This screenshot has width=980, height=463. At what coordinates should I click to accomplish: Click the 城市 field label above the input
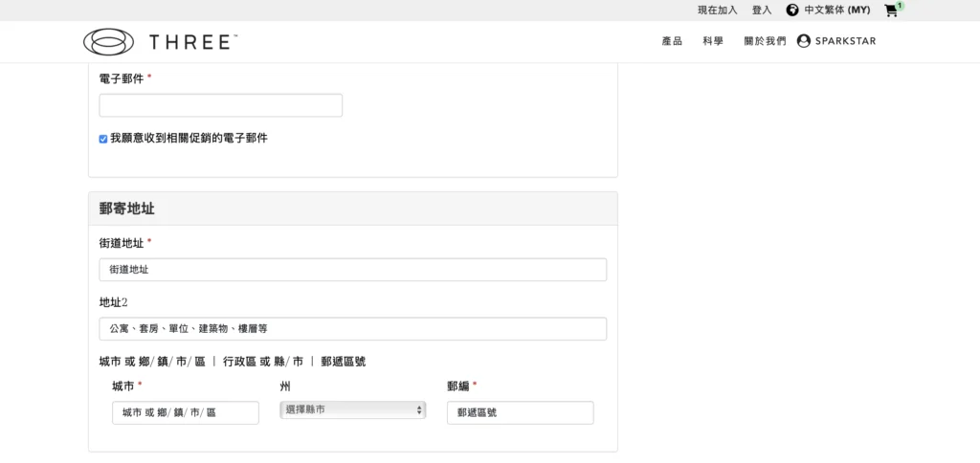tap(123, 386)
